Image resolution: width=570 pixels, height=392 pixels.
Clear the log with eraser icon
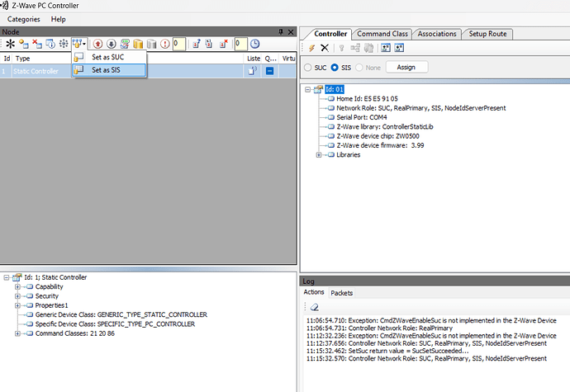(315, 307)
